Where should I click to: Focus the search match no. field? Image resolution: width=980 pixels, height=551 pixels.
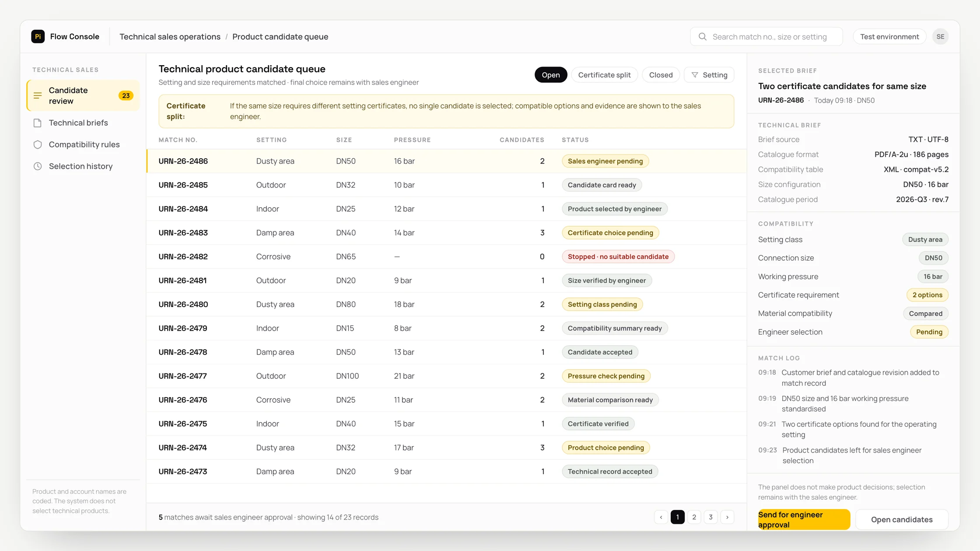(x=766, y=37)
